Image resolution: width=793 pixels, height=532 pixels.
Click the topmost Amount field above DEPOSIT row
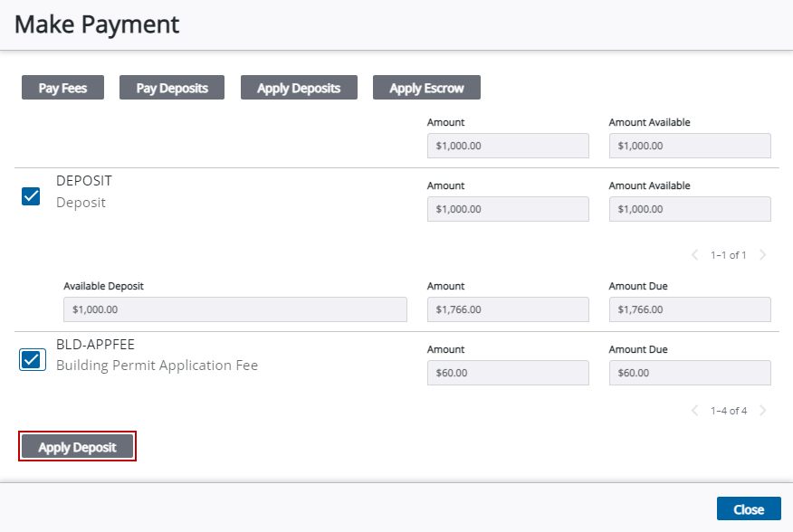pos(507,146)
